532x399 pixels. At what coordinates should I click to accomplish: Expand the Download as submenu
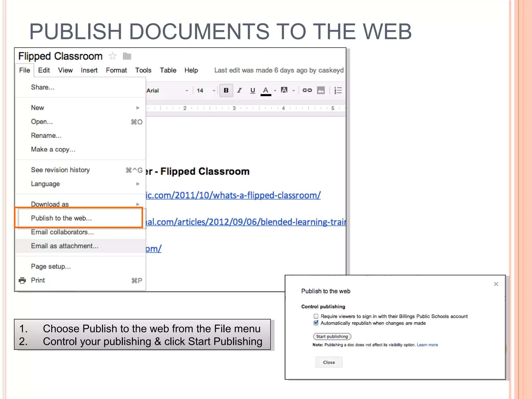coord(138,204)
